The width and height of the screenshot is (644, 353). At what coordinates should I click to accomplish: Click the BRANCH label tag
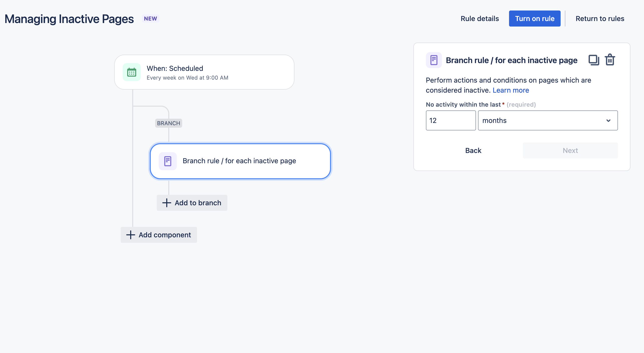point(169,123)
